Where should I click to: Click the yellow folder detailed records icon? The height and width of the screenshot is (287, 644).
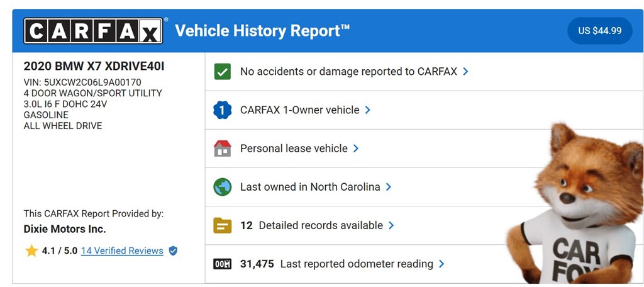click(x=222, y=225)
